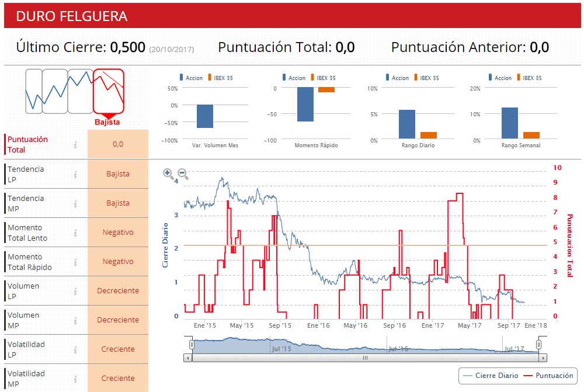Click the Puntuación Total 0,0 value cell
584x392 pixels.
tap(118, 144)
